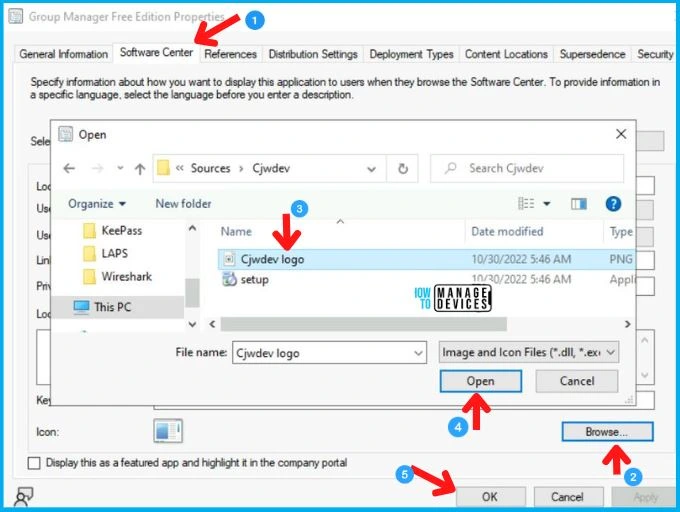
Task: Expand the address bar path dropdown
Action: [x=371, y=169]
